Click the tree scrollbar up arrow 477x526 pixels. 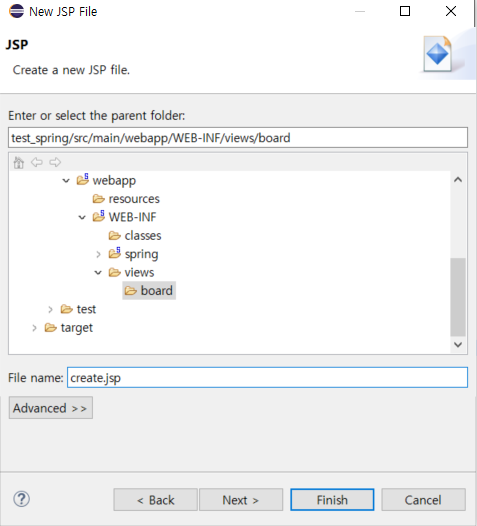458,180
